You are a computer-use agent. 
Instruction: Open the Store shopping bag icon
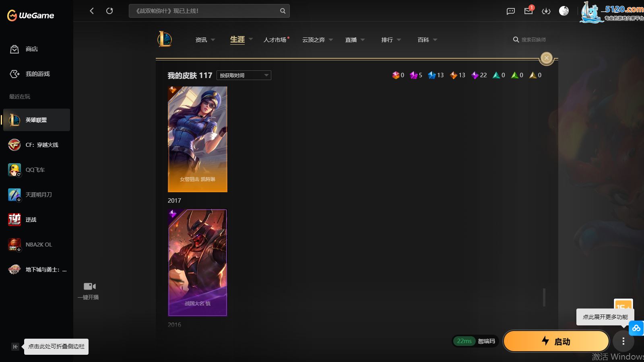coord(14,49)
